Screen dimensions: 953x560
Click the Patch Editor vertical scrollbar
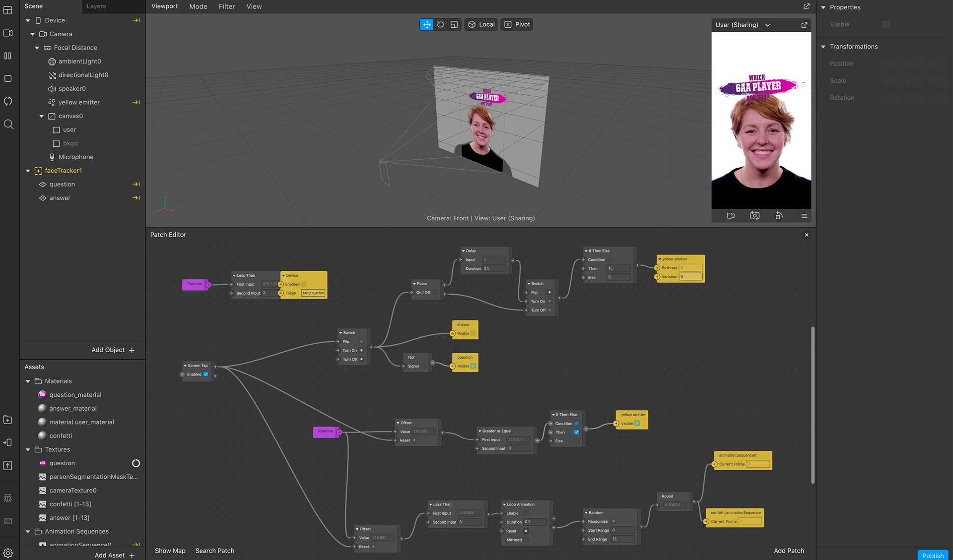[x=813, y=404]
